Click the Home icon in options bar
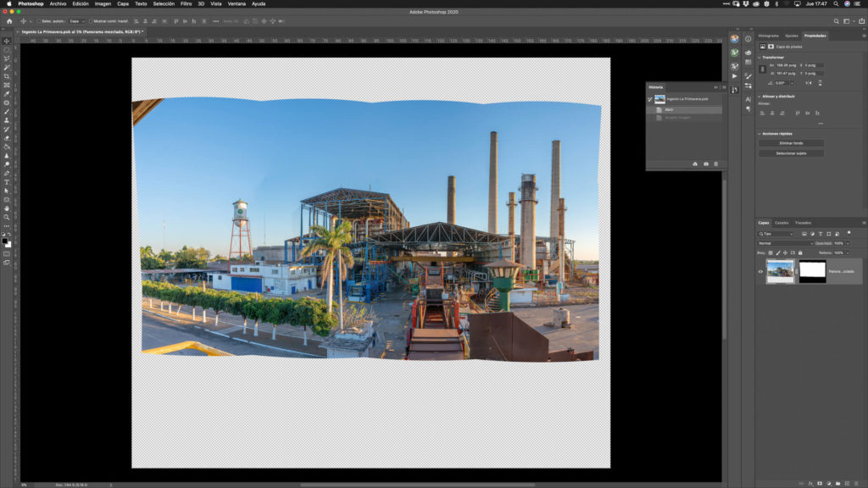This screenshot has width=868, height=488. pos(9,20)
